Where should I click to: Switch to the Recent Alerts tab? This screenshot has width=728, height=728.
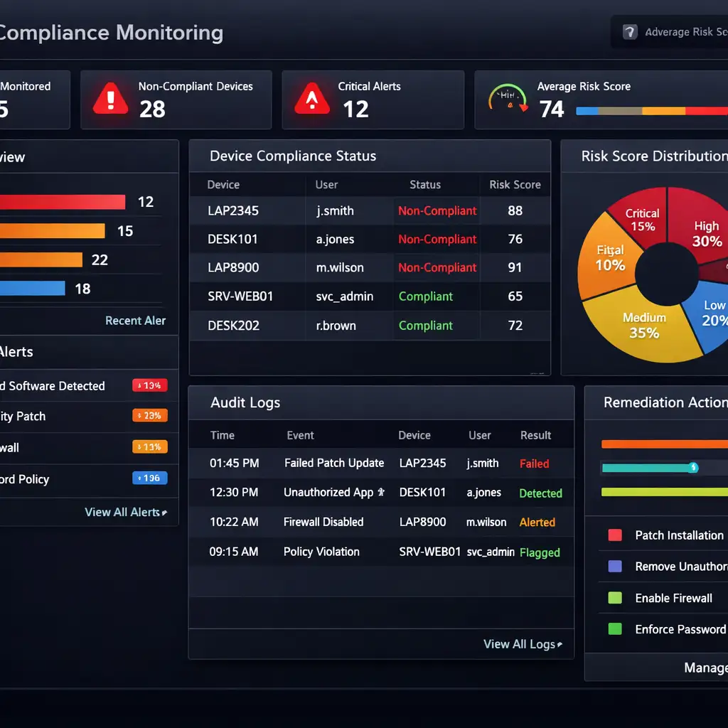point(135,321)
